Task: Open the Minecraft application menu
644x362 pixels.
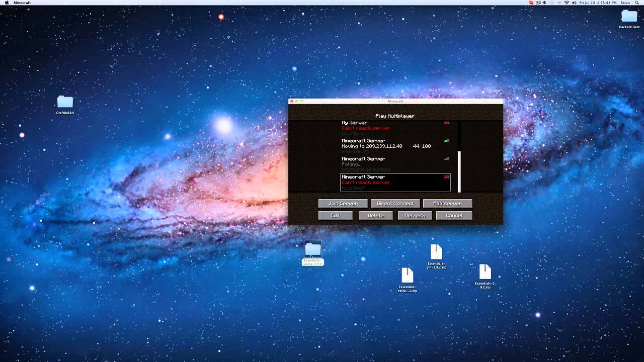Action: [x=22, y=3]
